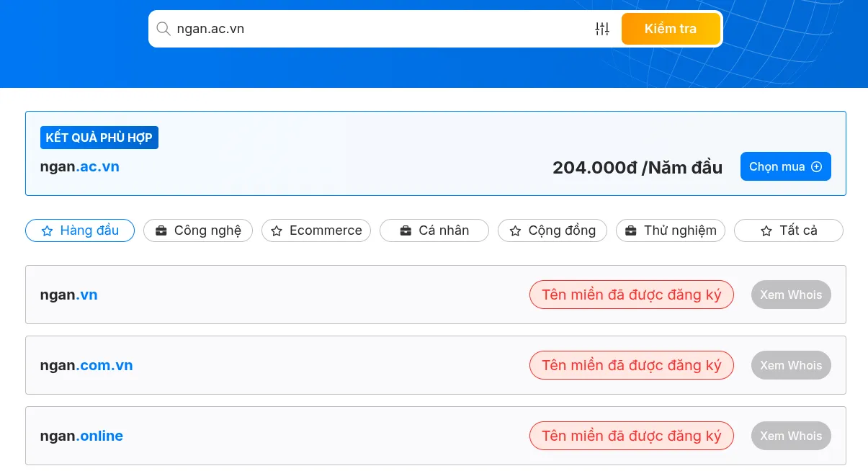View Whois for ngan.vn
Screen dimensions: 868x471
(790, 295)
